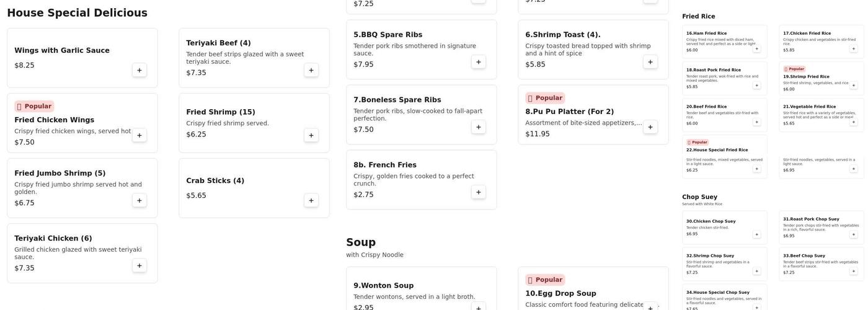Viewport: 868px width, 310px height.
Task: Click the 21.Vegetable Fried Rice item name
Action: 809,107
